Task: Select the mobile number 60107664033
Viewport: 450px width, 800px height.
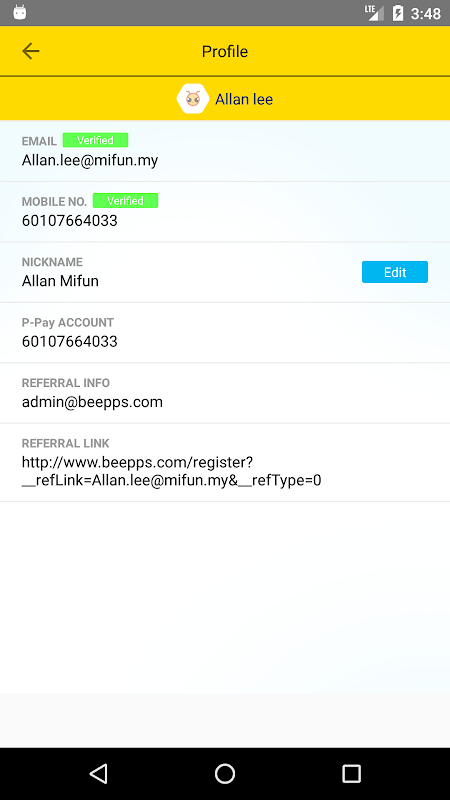Action: (69, 220)
